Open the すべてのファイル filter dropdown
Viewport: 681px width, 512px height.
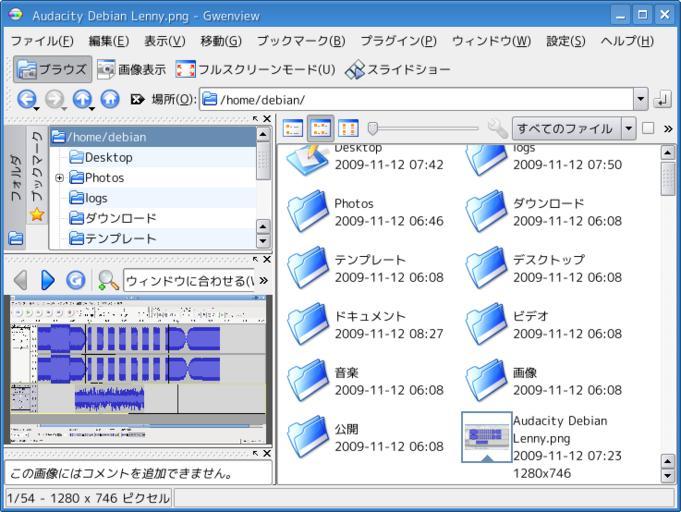(x=628, y=128)
